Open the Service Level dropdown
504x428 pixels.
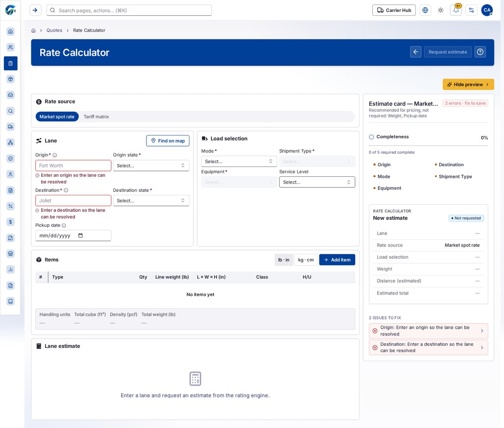pos(317,182)
